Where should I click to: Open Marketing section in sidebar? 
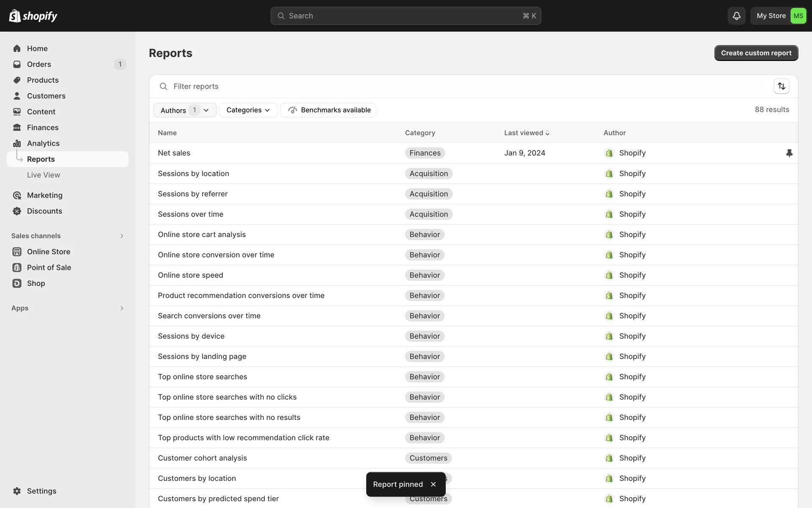44,195
